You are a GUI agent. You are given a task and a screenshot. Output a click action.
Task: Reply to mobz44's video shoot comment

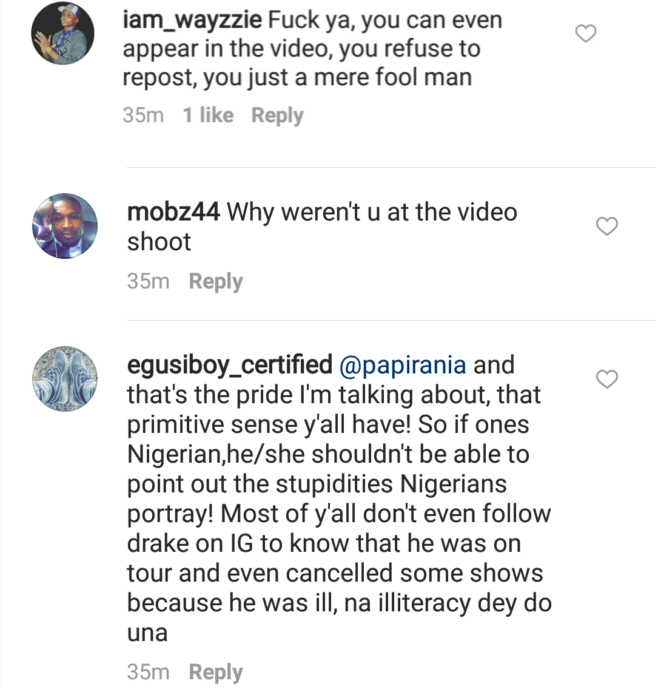point(215,281)
